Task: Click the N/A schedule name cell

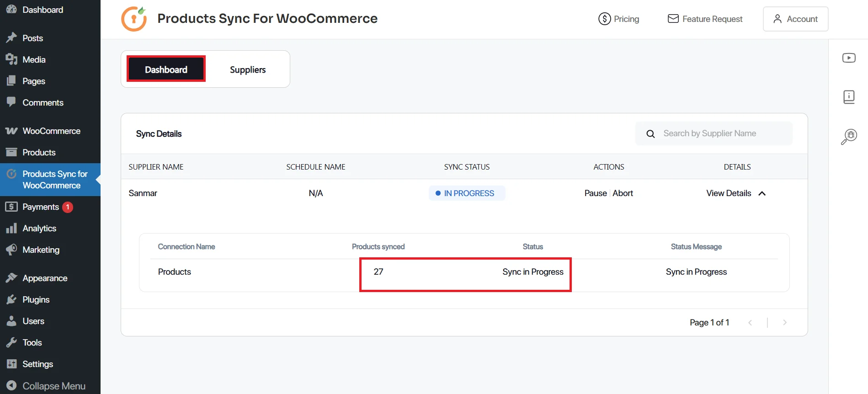Action: tap(316, 193)
